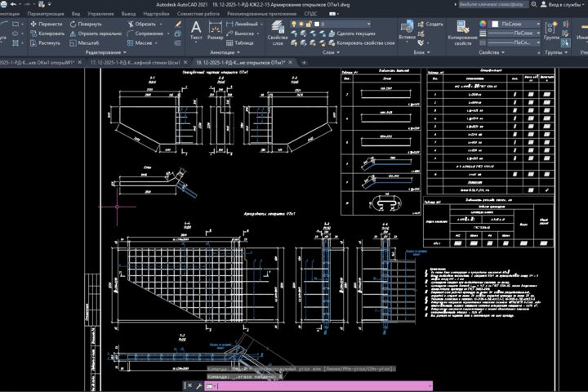Click Создать (Create block) tool
The image size is (588, 392).
[x=430, y=24]
